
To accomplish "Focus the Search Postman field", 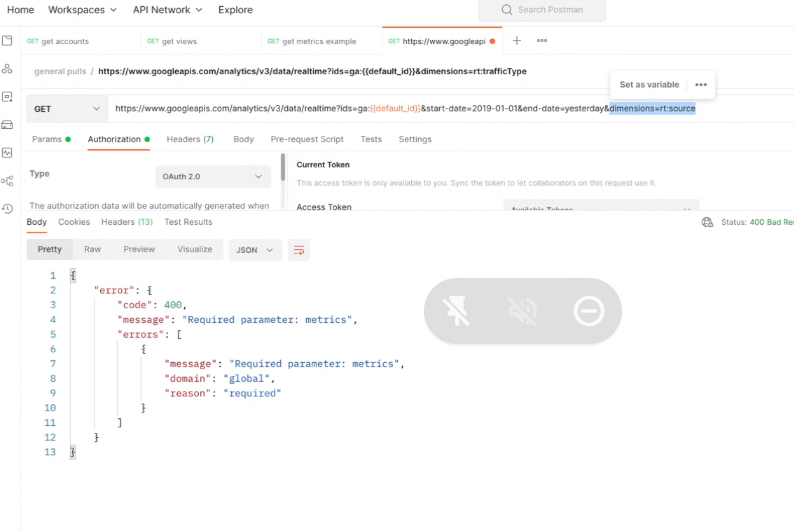I will (542, 10).
